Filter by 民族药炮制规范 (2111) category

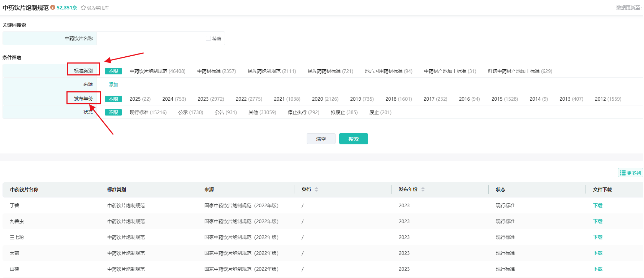click(x=272, y=71)
